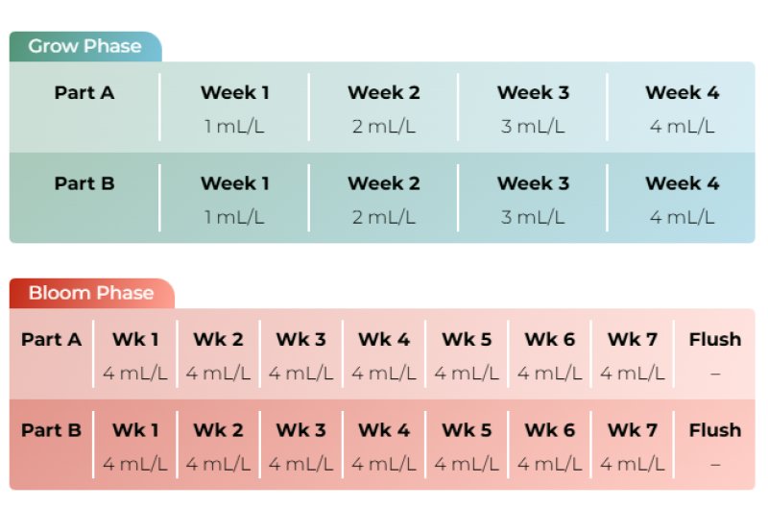Click Week 1 cell in Grow Part A row

click(x=234, y=108)
